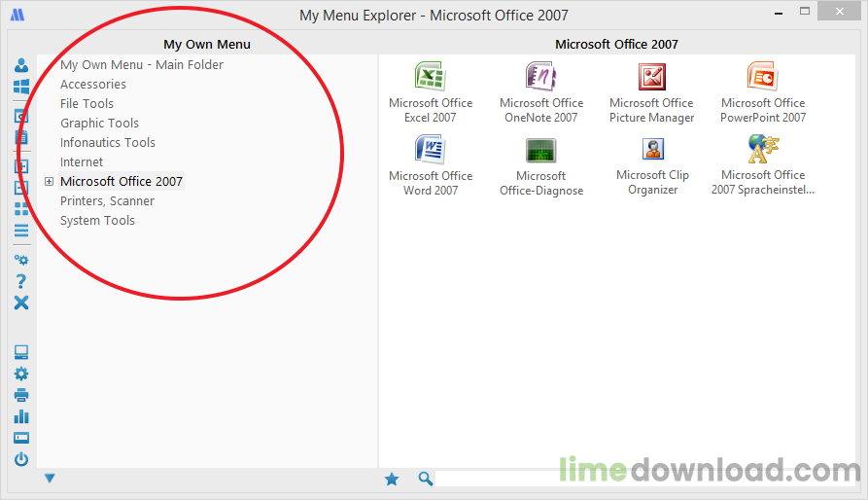The image size is (868, 500).
Task: Select the Infonautics Tools folder
Action: click(x=108, y=142)
